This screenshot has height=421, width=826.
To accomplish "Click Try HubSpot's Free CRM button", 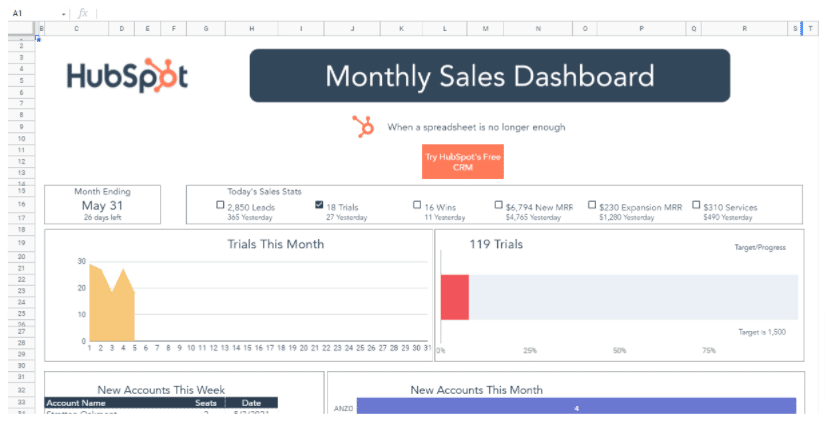I will click(x=463, y=162).
